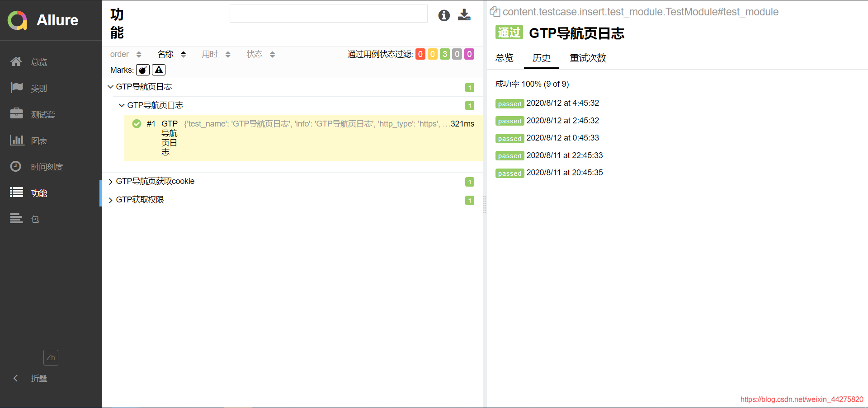Toggle the yellow broken status filter

(x=433, y=54)
